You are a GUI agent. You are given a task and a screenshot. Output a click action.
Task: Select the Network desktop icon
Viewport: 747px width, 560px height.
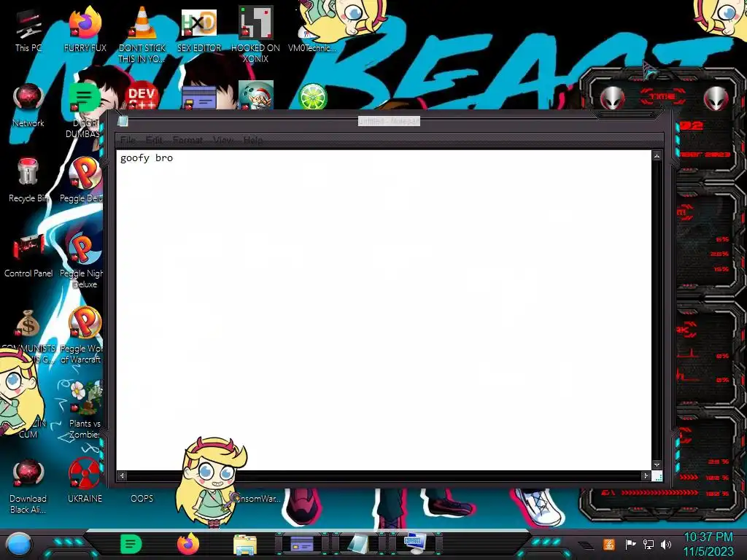click(28, 106)
